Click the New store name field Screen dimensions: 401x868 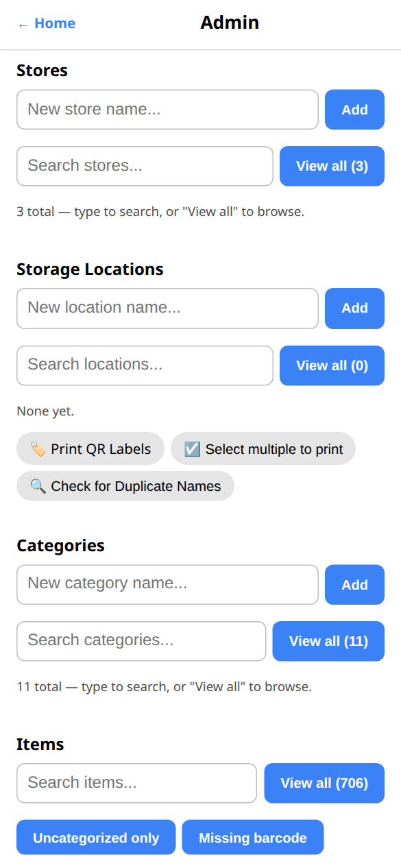coord(167,110)
